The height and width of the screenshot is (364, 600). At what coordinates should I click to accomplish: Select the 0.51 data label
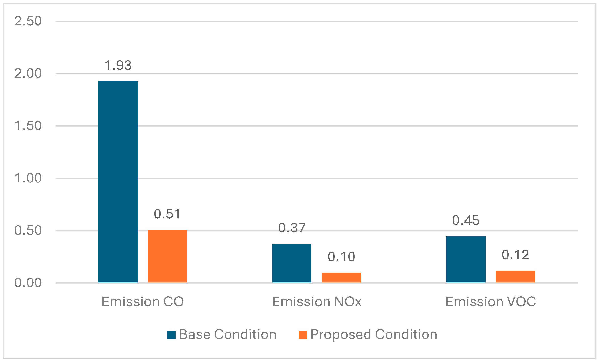pyautogui.click(x=167, y=214)
